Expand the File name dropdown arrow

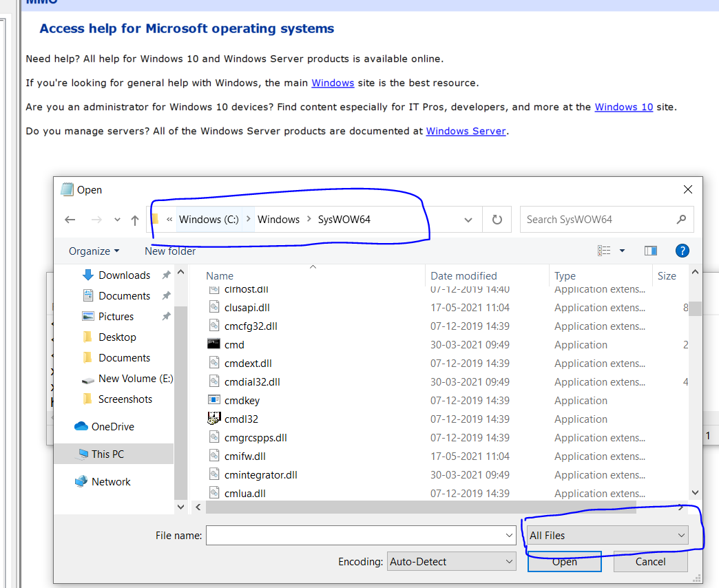(509, 535)
